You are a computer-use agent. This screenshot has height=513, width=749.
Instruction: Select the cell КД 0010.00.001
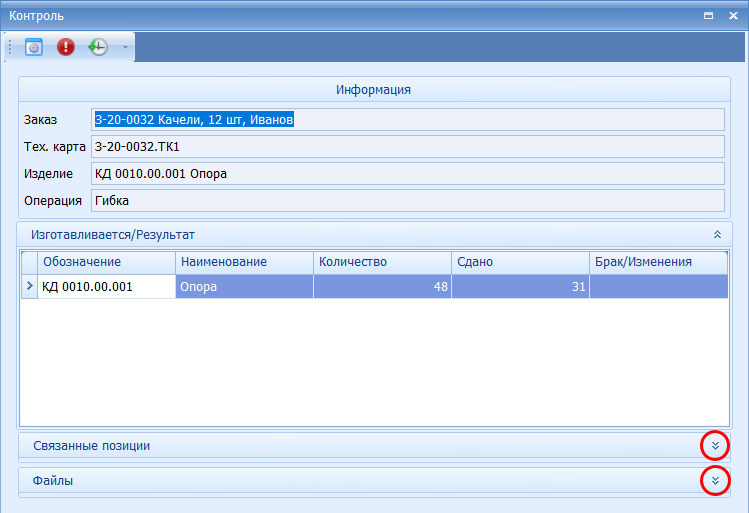tap(106, 287)
